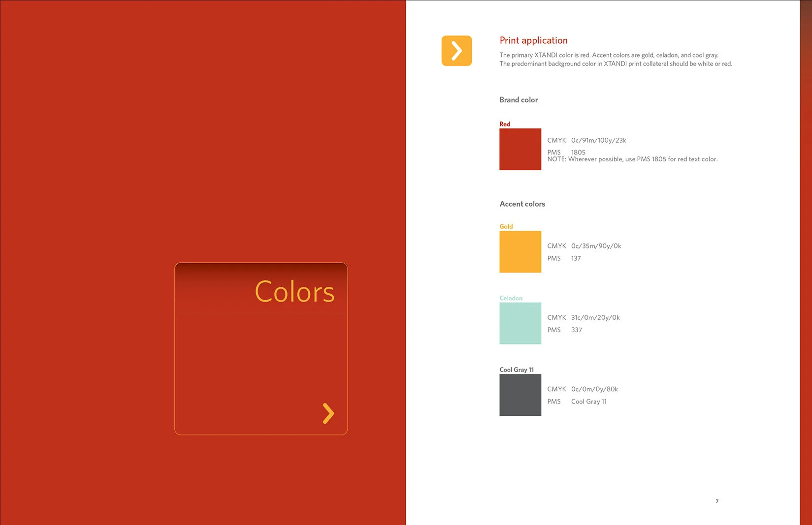Viewport: 812px width, 525px height.
Task: Click the PMS value Cool Gray 11
Action: pos(588,401)
